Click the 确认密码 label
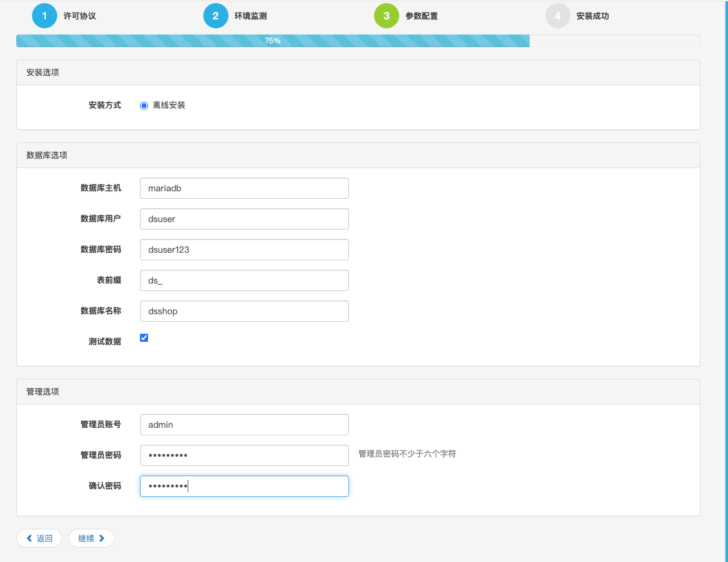 105,486
